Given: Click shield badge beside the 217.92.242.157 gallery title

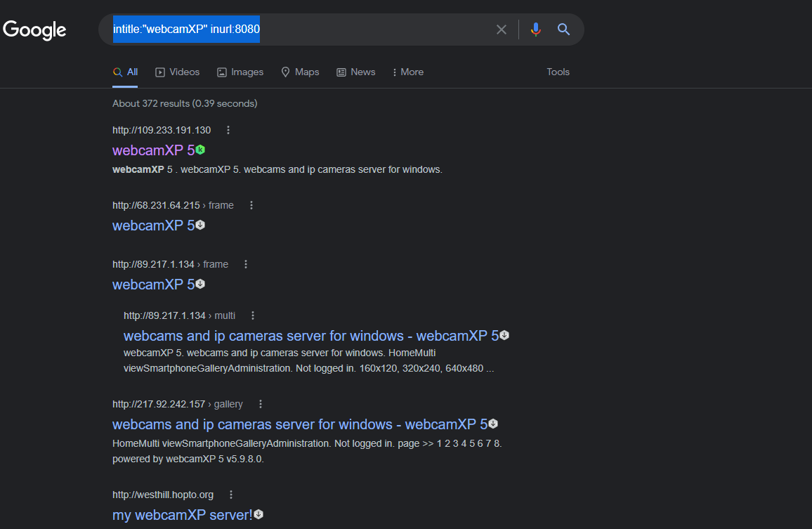Looking at the screenshot, I should tap(493, 424).
